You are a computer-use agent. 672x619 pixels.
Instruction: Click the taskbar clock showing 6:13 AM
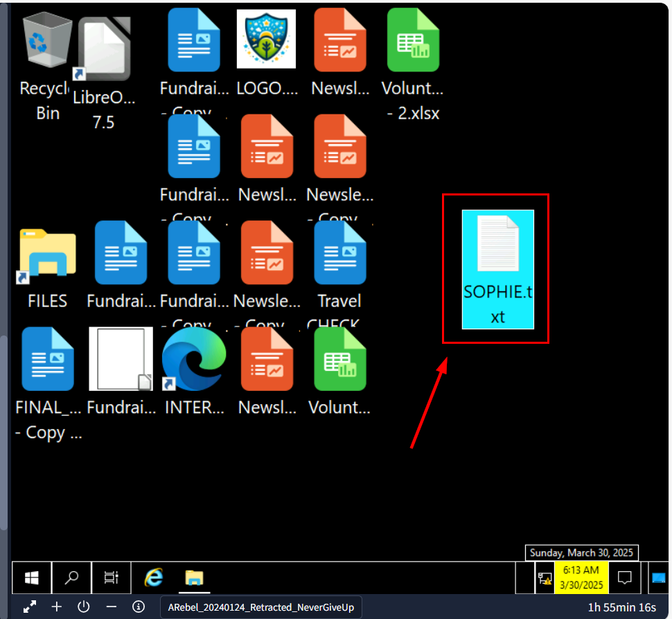coord(581,578)
